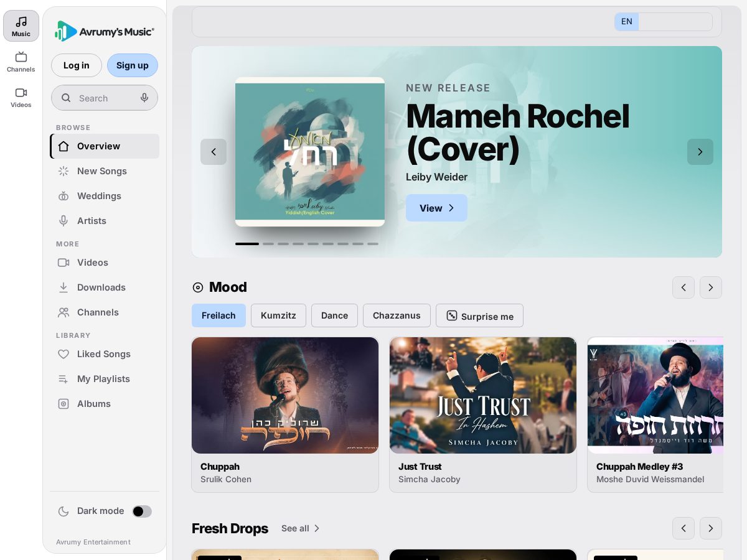Switch to the Chazzanus mood
This screenshot has width=747, height=560.
tap(397, 315)
